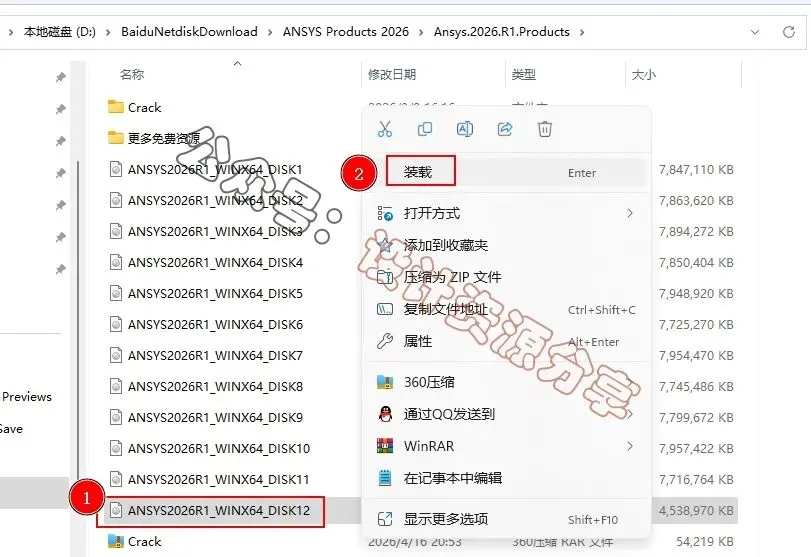This screenshot has height=557, width=811.
Task: Expand chevron after 本地磁盘 (D:) breadcrumb
Action: [108, 32]
